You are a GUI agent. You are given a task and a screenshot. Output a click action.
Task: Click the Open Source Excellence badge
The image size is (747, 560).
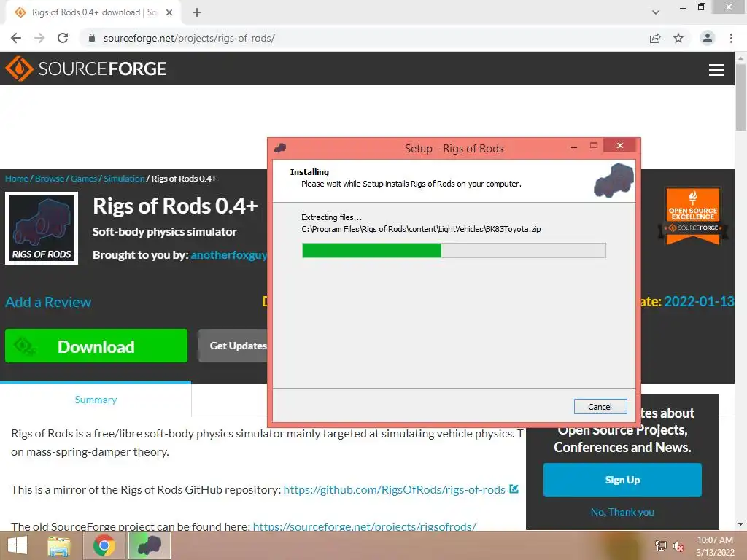[x=693, y=216]
